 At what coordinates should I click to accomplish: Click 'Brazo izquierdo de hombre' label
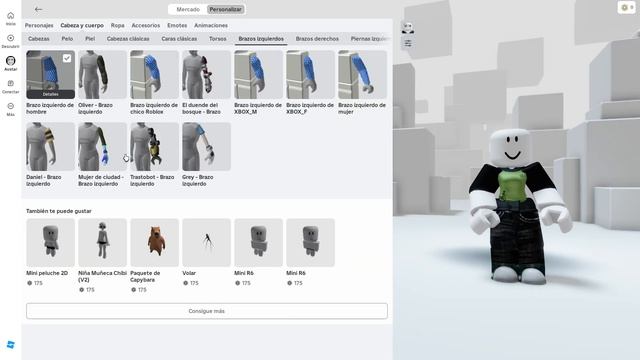point(50,108)
